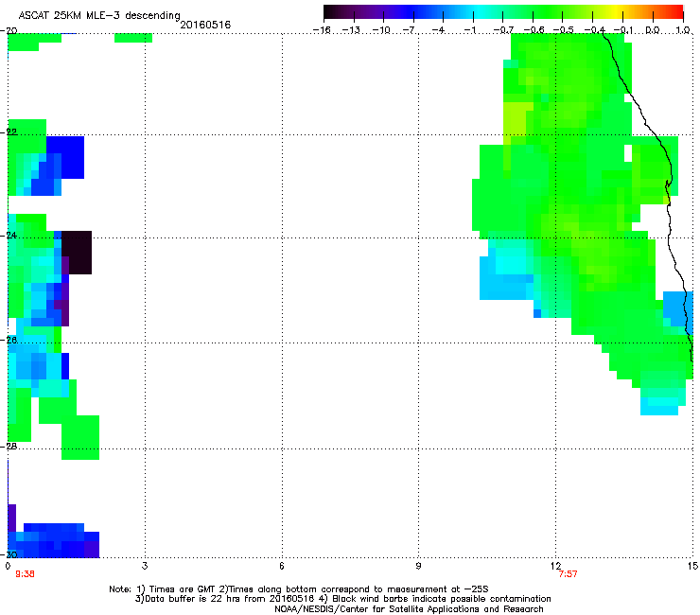700x615 pixels.
Task: Click the NOAA/NESDIS credit line
Action: click(x=409, y=609)
